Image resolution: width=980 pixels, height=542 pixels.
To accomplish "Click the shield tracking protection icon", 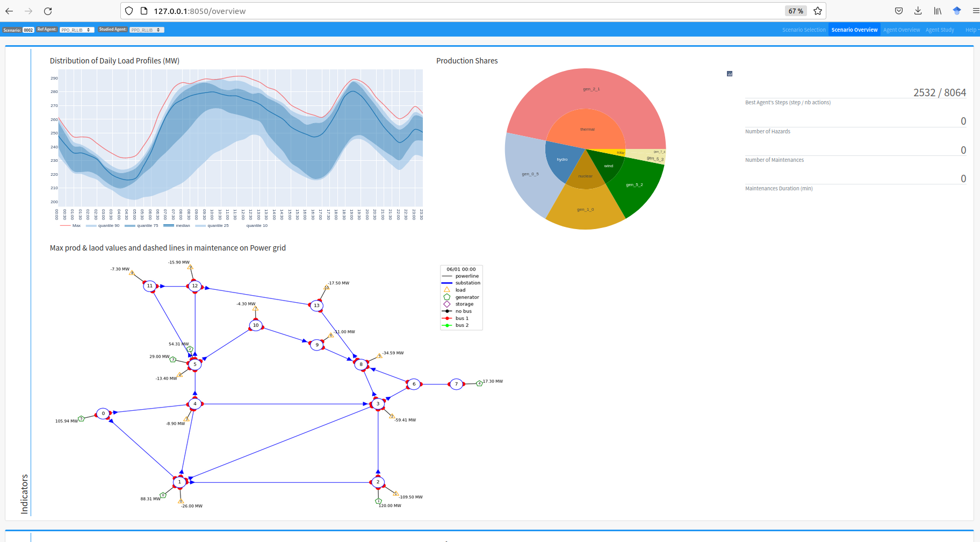I will point(129,11).
